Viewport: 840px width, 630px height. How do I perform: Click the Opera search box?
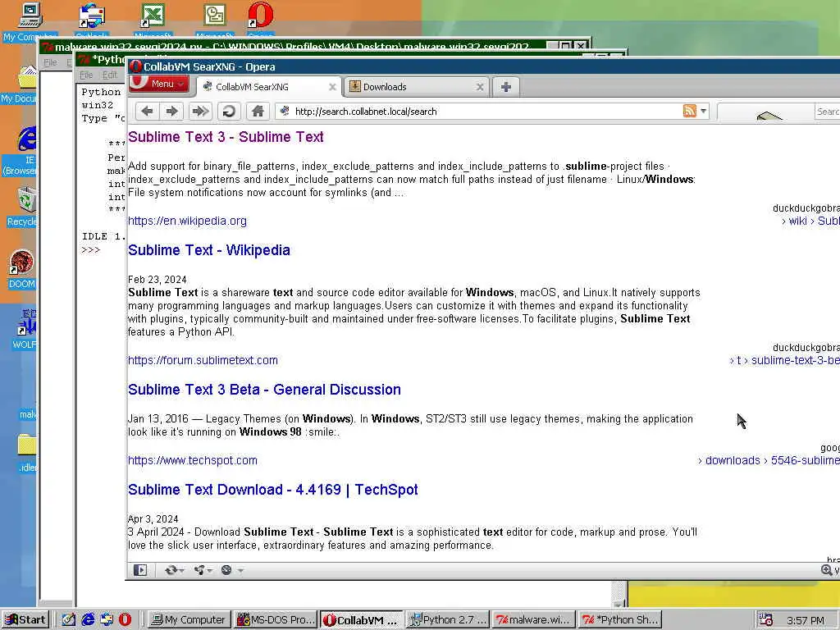(827, 112)
